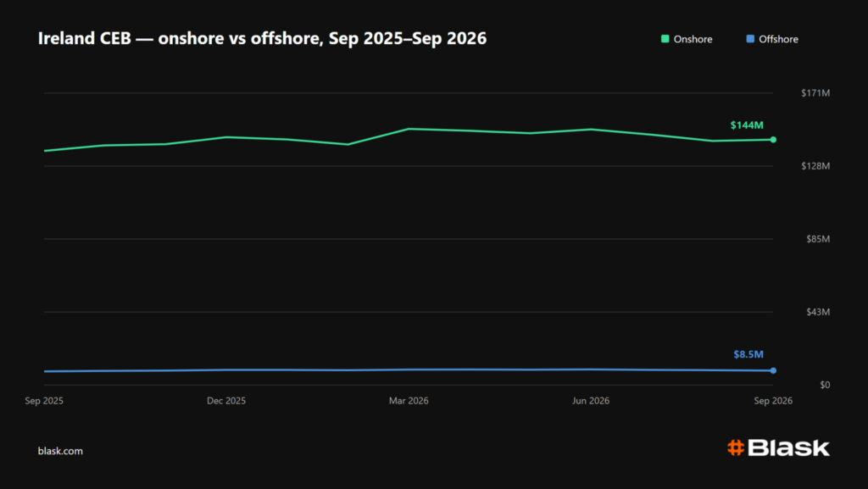
Task: Click the $0 axis label
Action: [x=825, y=385]
